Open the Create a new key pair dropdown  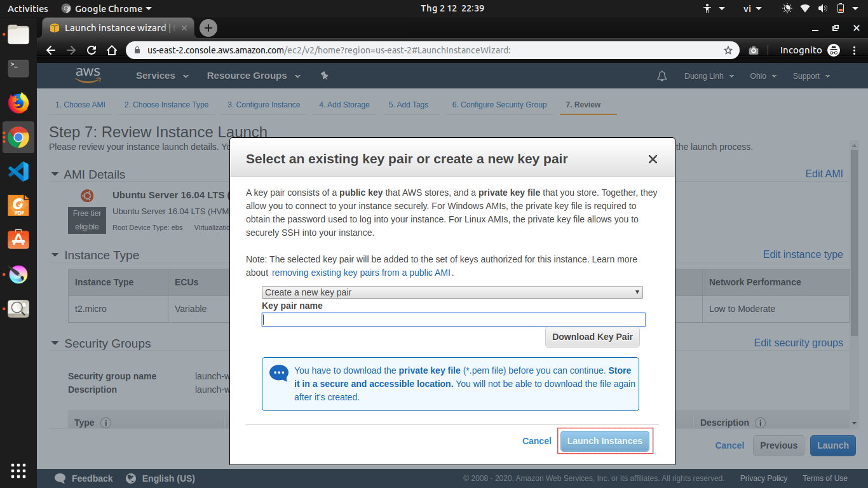452,292
